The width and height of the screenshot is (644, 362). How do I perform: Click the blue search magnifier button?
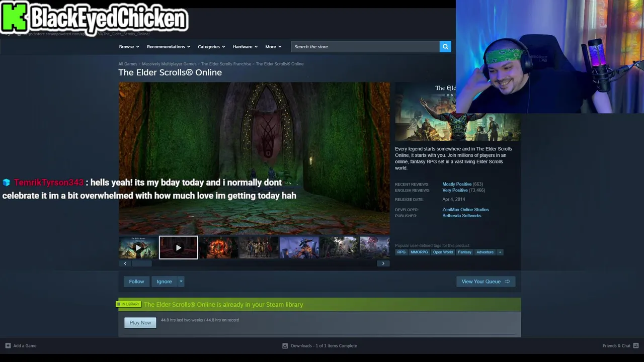(445, 47)
